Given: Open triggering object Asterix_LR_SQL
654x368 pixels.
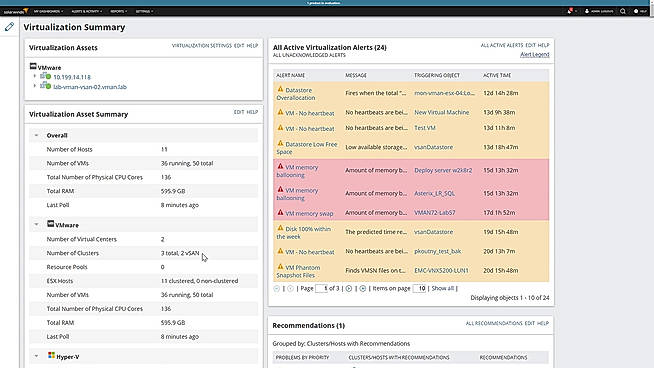Looking at the screenshot, I should 434,193.
